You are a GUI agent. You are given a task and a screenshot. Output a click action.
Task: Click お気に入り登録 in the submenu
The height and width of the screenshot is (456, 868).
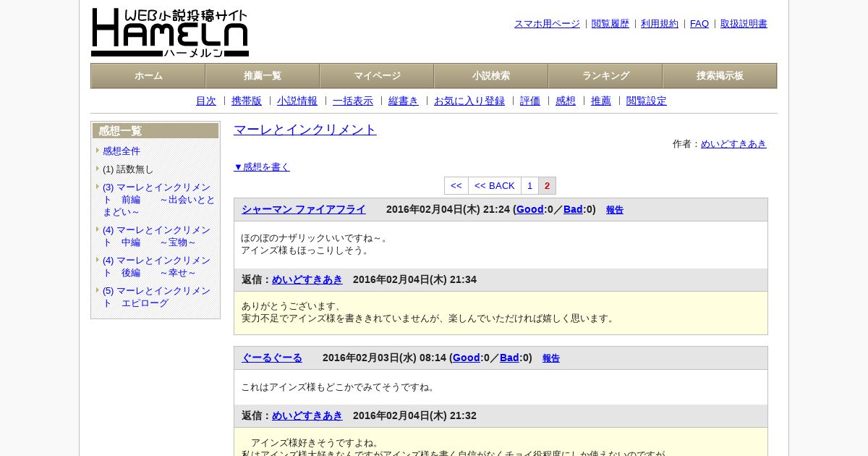[469, 101]
